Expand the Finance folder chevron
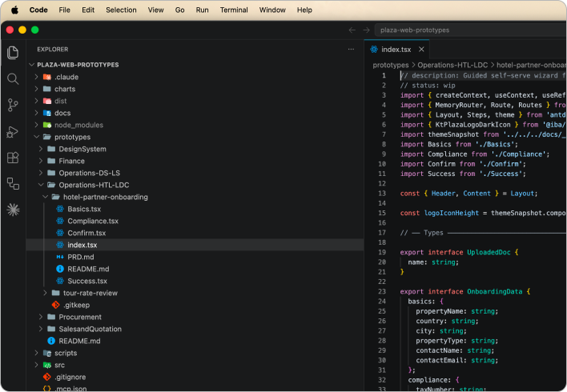Screen dimensions: 567x392 (x=41, y=161)
